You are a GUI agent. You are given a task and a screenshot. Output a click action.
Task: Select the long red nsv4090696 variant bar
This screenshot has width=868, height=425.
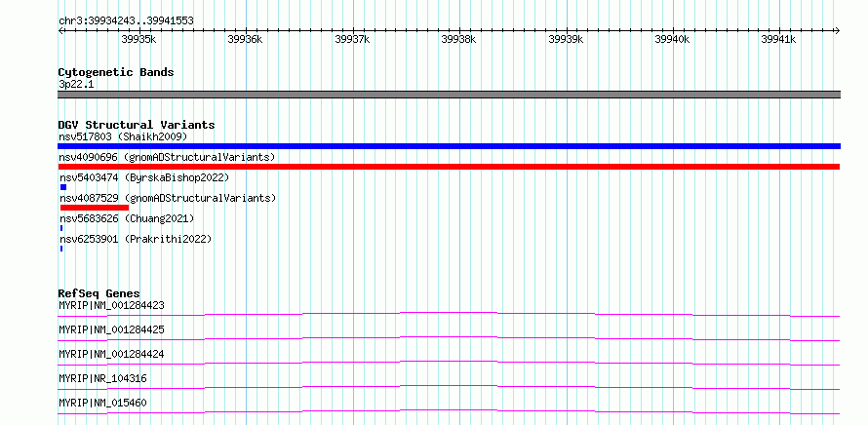tap(449, 167)
